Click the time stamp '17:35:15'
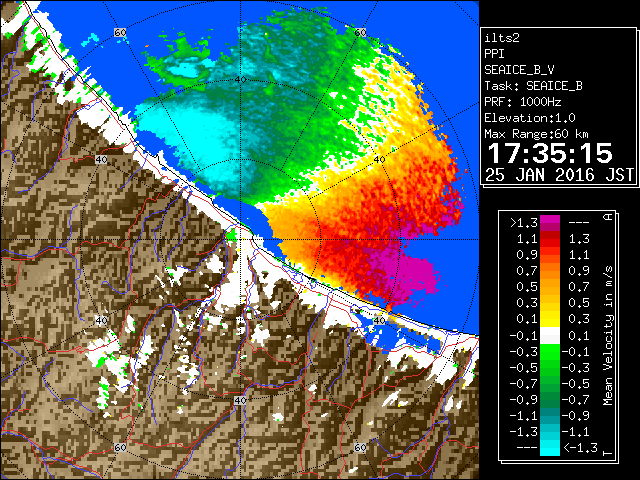Screen dimensions: 640x480 (x=550, y=153)
